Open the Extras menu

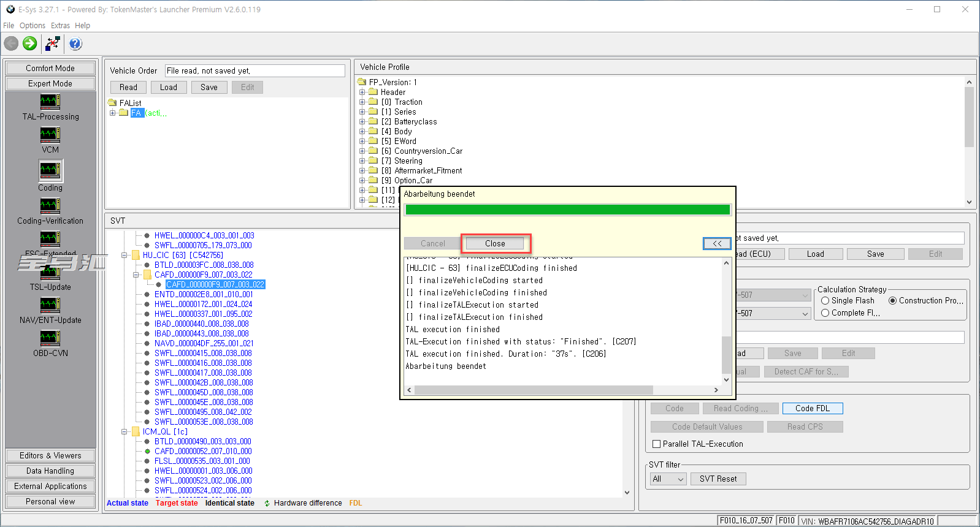point(60,26)
